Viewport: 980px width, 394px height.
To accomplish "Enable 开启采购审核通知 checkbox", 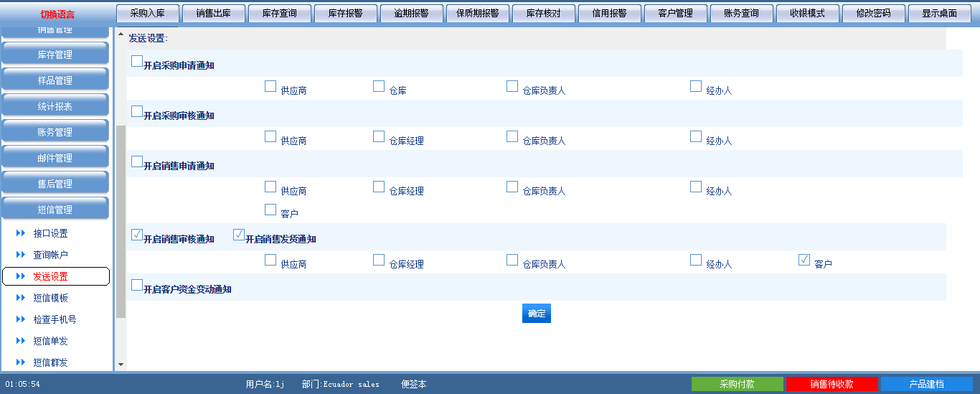I will tap(137, 111).
